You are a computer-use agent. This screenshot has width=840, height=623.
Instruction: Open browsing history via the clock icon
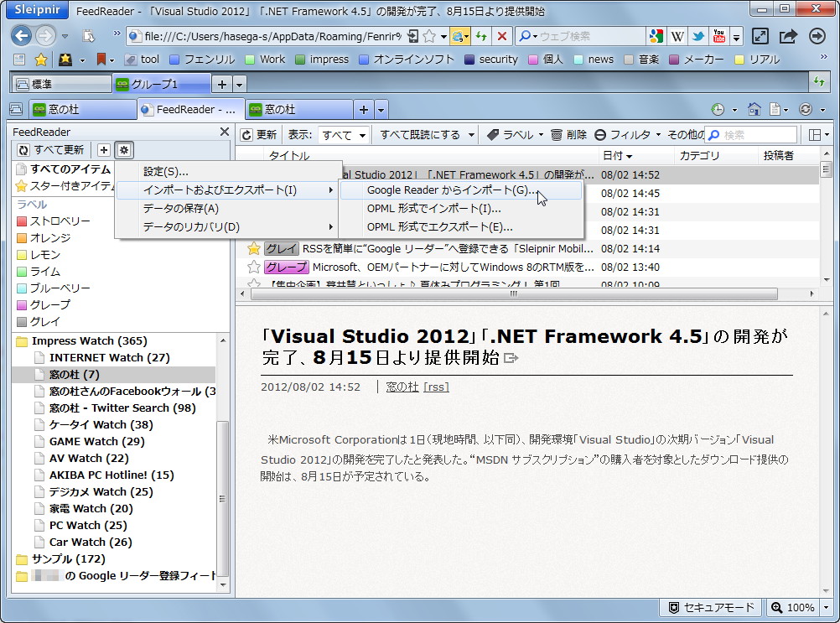(718, 110)
